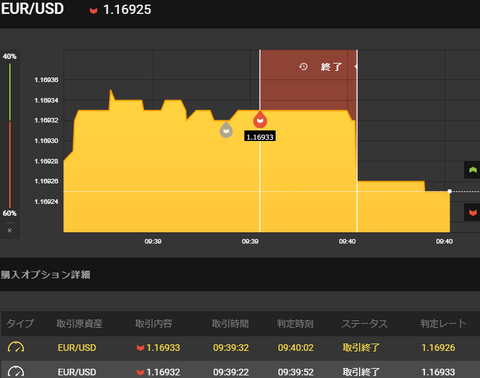Click the yellow gauge icon in the first trade row
This screenshot has width=480, height=378.
coord(16,348)
